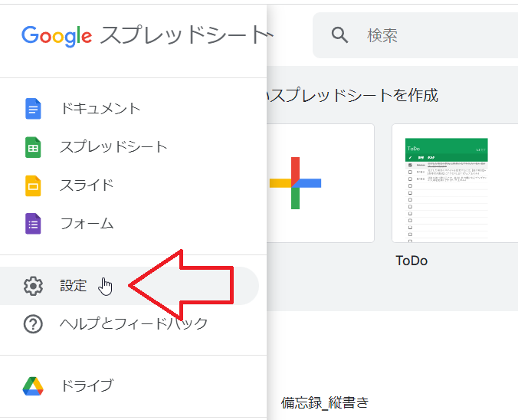Image resolution: width=518 pixels, height=420 pixels.
Task: Click the settings gear icon
Action: click(x=33, y=286)
